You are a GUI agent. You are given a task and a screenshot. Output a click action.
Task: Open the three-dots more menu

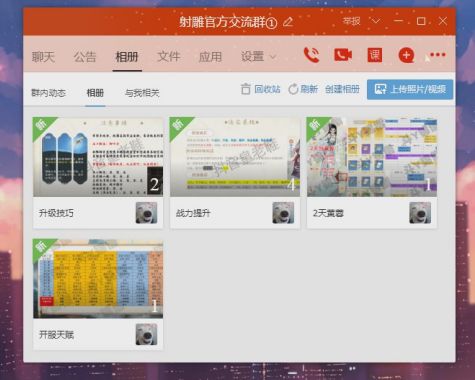click(x=438, y=55)
